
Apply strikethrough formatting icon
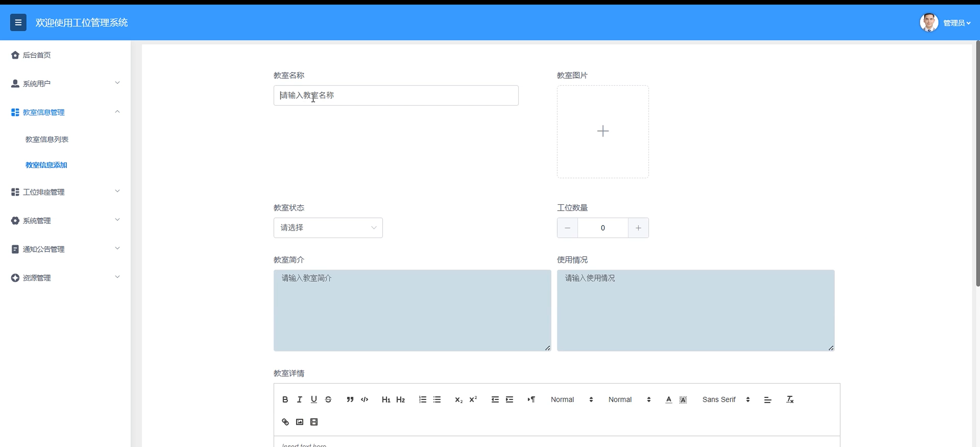328,400
